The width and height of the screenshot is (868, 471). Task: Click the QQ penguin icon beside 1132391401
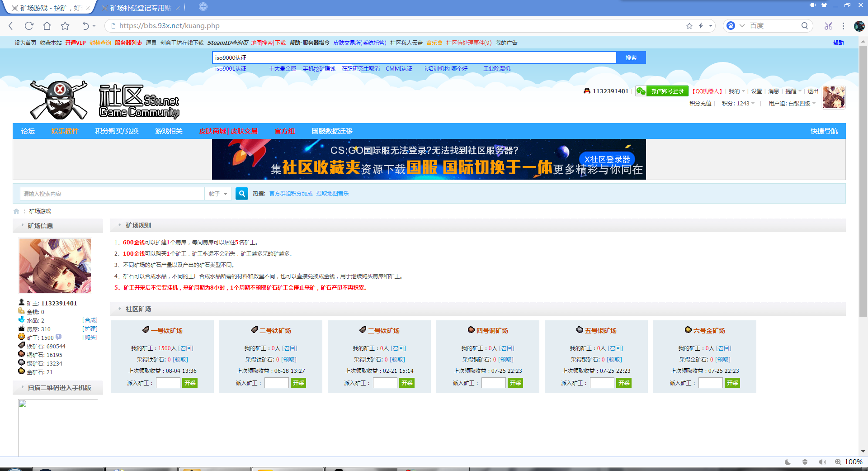coord(587,92)
